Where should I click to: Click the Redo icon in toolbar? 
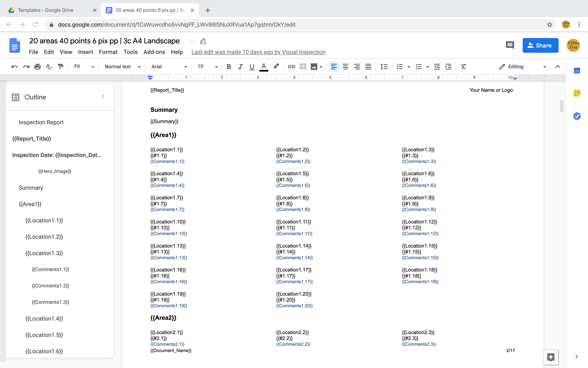pyautogui.click(x=26, y=67)
